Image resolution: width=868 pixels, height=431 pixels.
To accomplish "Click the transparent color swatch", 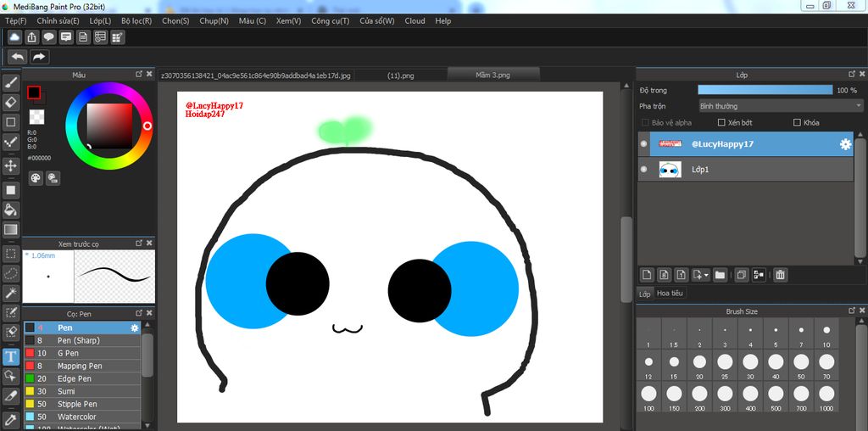I will 36,117.
